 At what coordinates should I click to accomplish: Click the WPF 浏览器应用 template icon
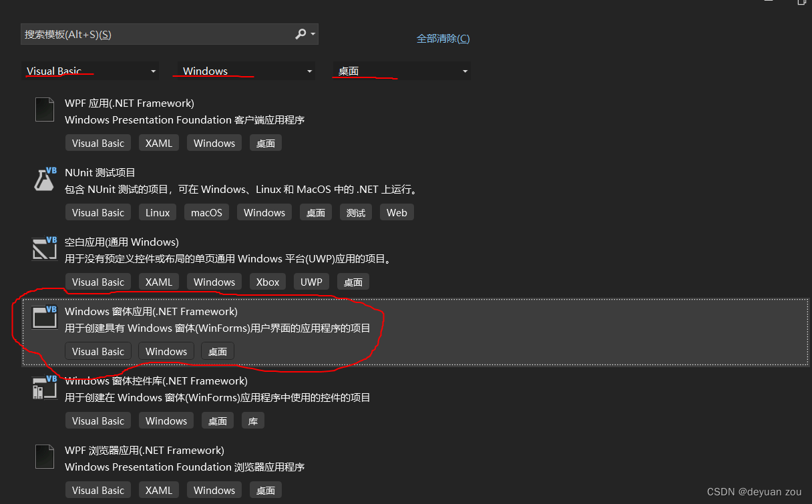tap(44, 457)
